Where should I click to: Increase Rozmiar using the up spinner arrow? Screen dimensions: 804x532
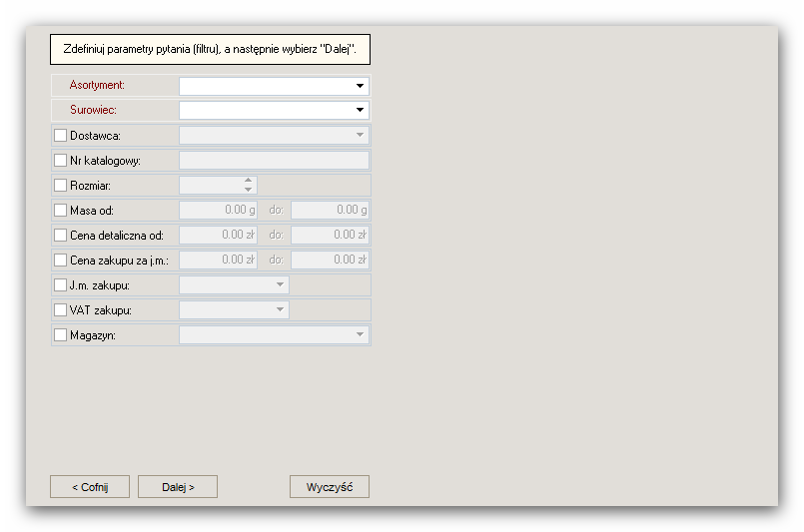click(248, 181)
